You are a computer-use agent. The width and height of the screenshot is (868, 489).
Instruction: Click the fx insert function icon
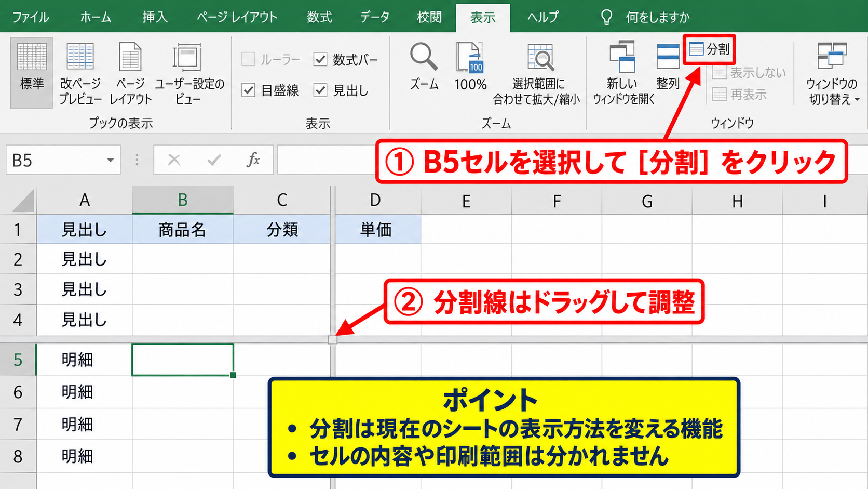click(253, 160)
